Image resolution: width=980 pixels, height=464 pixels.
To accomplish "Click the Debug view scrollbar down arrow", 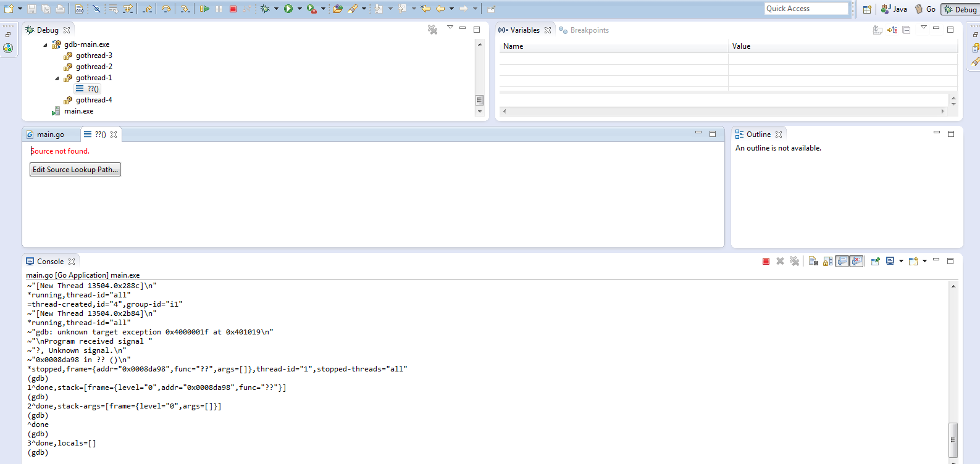I will pos(480,112).
